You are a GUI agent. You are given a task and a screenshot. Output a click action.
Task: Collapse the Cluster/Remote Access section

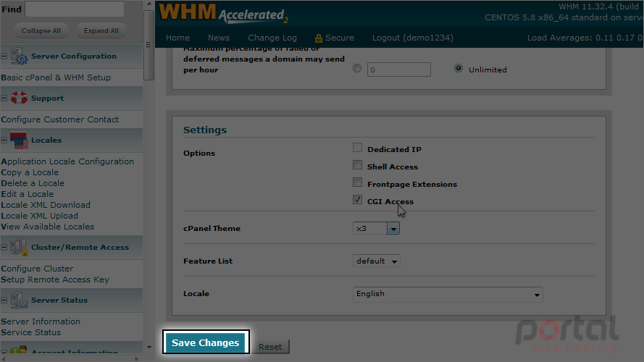4,248
